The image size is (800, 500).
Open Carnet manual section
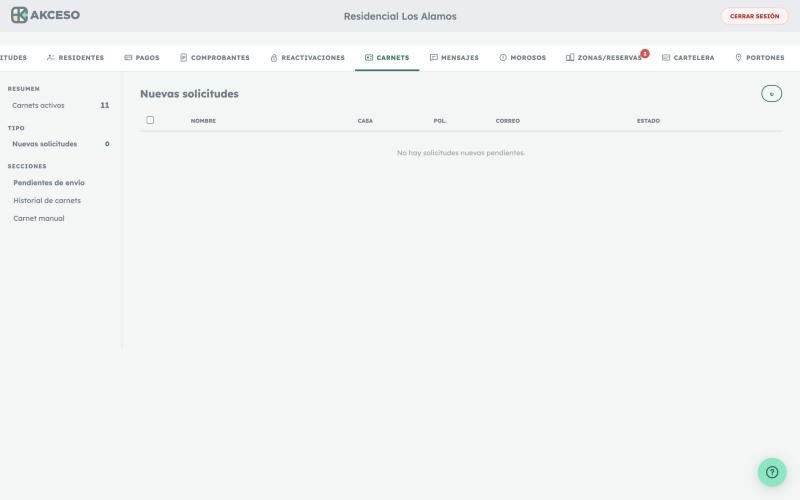[x=39, y=218]
